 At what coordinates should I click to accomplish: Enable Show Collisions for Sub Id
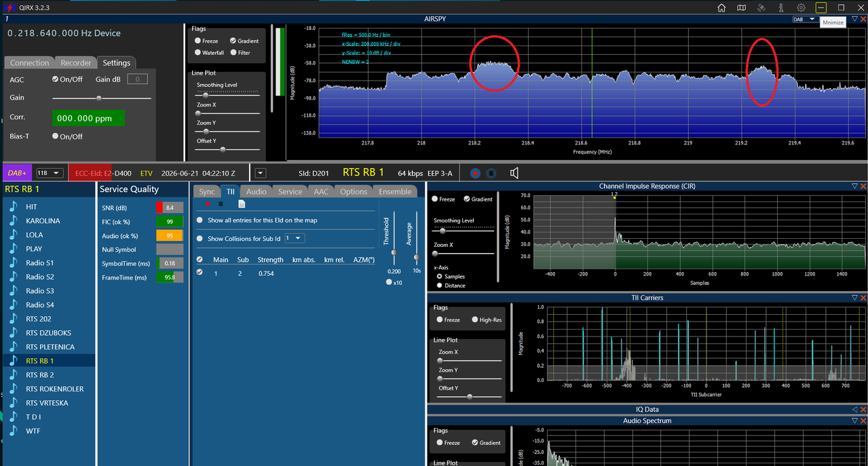point(200,238)
